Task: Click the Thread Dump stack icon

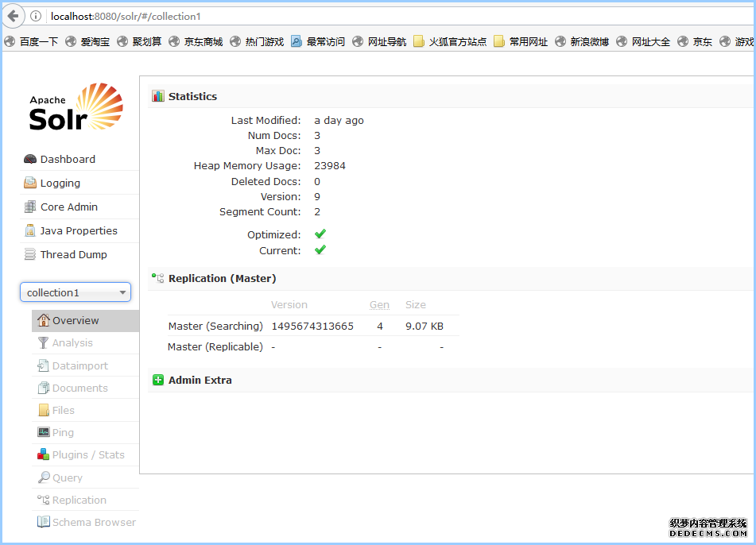Action: coord(30,255)
